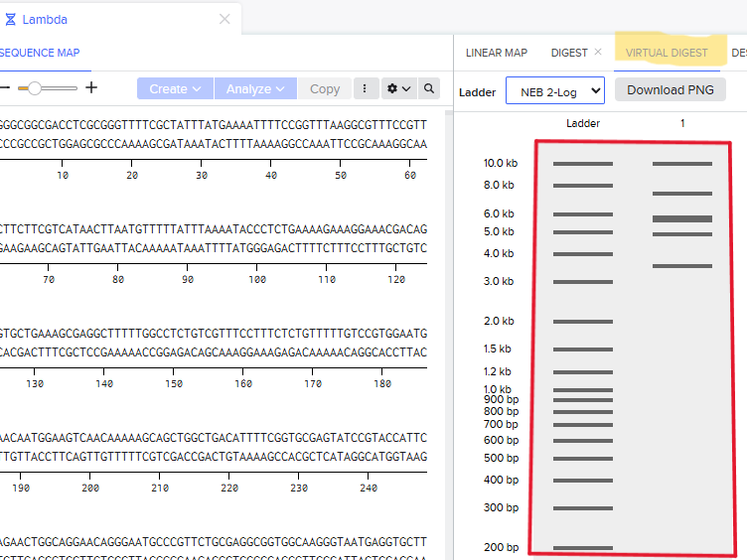Viewport: 747px width, 560px height.
Task: Click the 10.0 kb ladder band
Action: pos(583,163)
